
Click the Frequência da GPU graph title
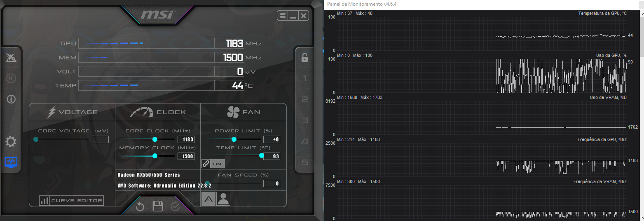tap(602, 139)
